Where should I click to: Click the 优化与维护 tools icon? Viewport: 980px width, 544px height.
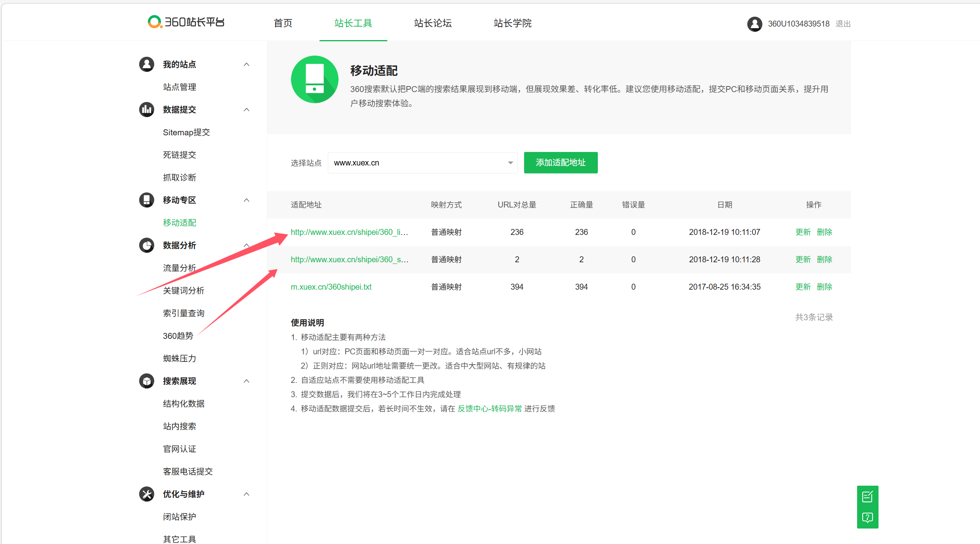tap(147, 494)
